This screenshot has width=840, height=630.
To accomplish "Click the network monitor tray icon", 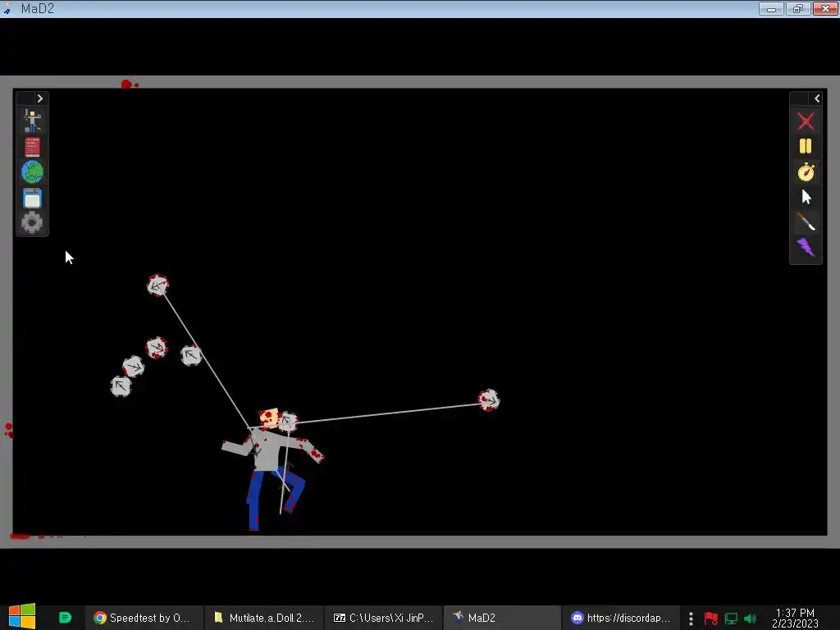I will point(731,619).
